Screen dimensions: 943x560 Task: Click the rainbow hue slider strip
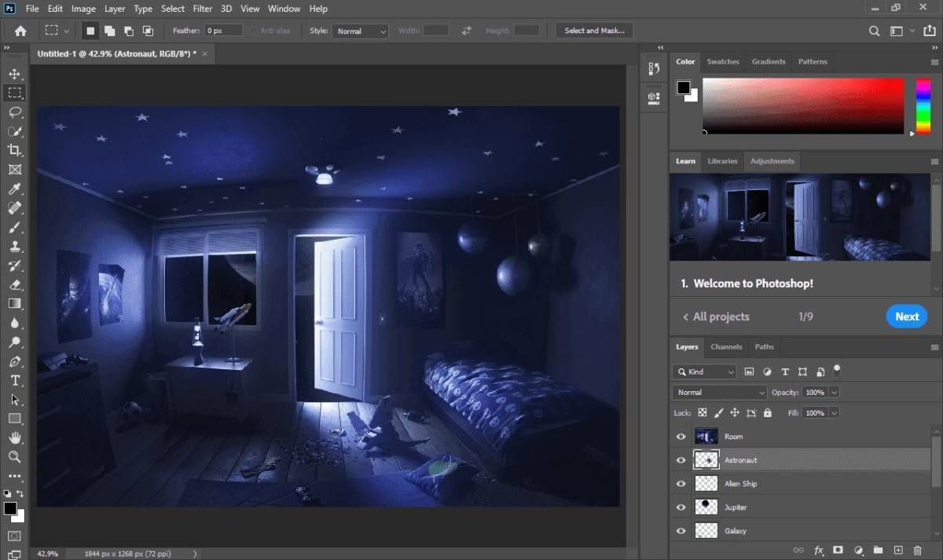923,106
